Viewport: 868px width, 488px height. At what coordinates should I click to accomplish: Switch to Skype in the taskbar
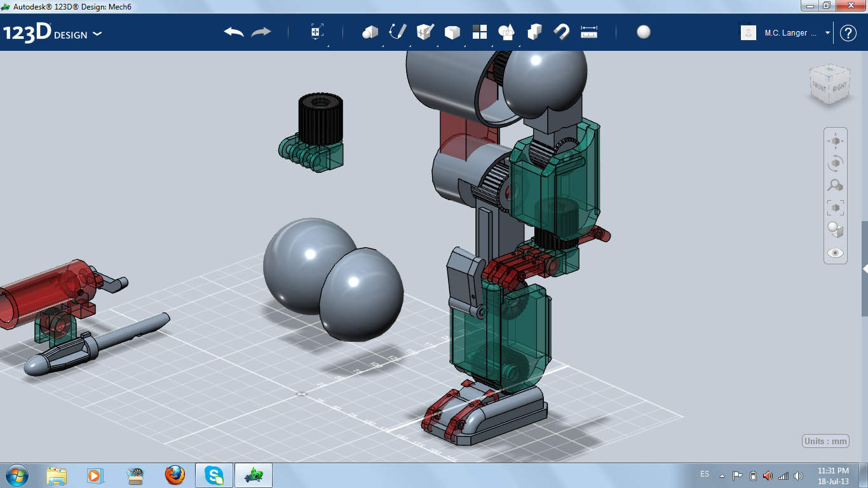coord(214,475)
